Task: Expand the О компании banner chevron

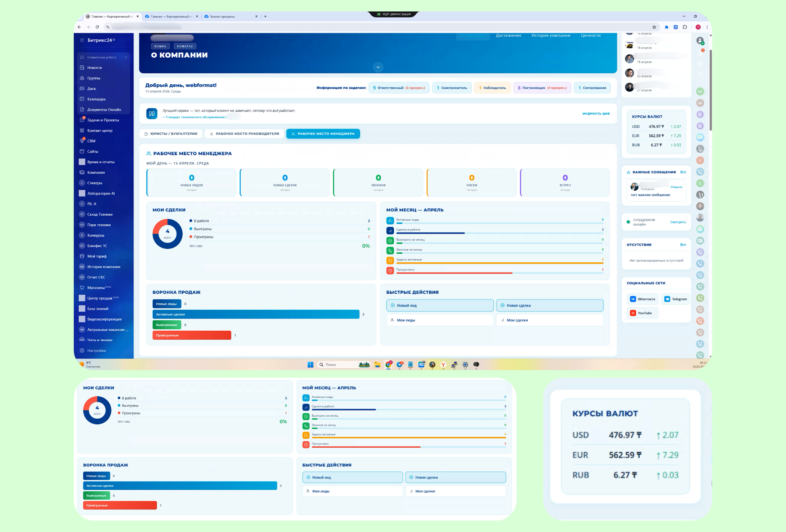Action: (x=378, y=67)
